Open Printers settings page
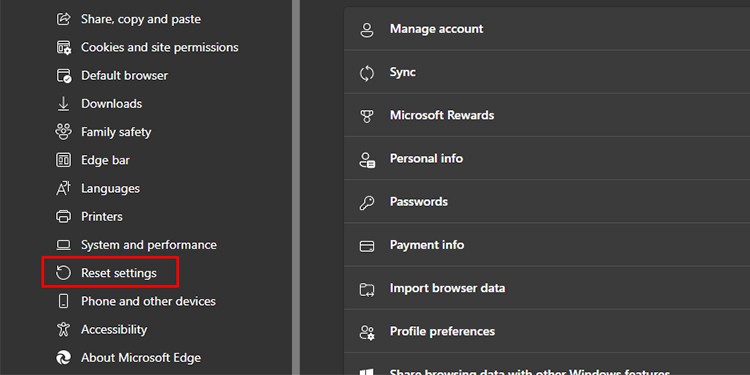Viewport: 750px width, 375px height. coord(102,217)
